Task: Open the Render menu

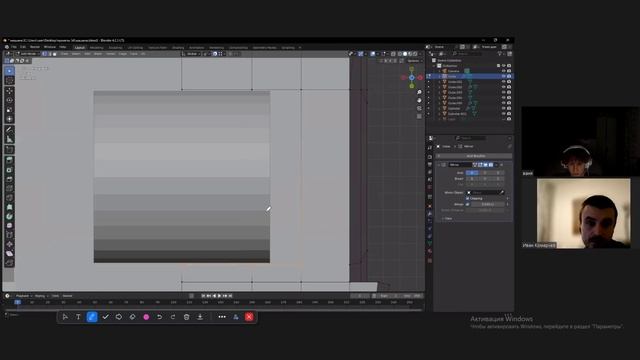Action: point(35,47)
